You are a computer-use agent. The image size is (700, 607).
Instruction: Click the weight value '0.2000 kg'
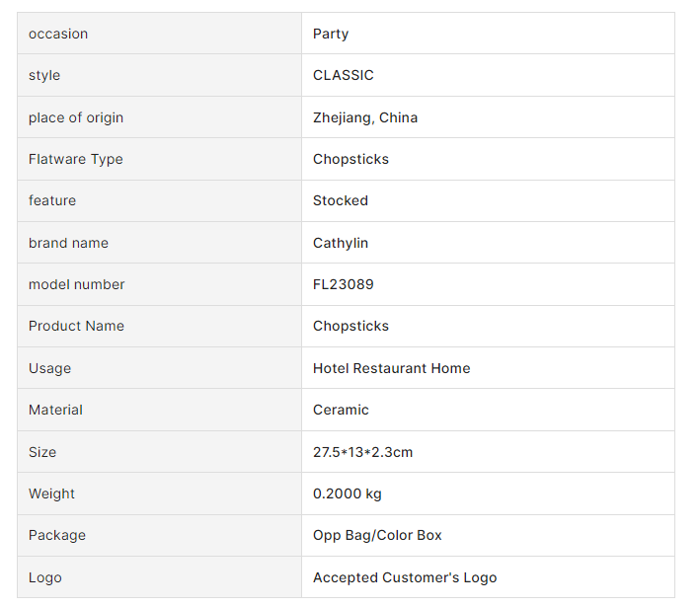tap(348, 493)
